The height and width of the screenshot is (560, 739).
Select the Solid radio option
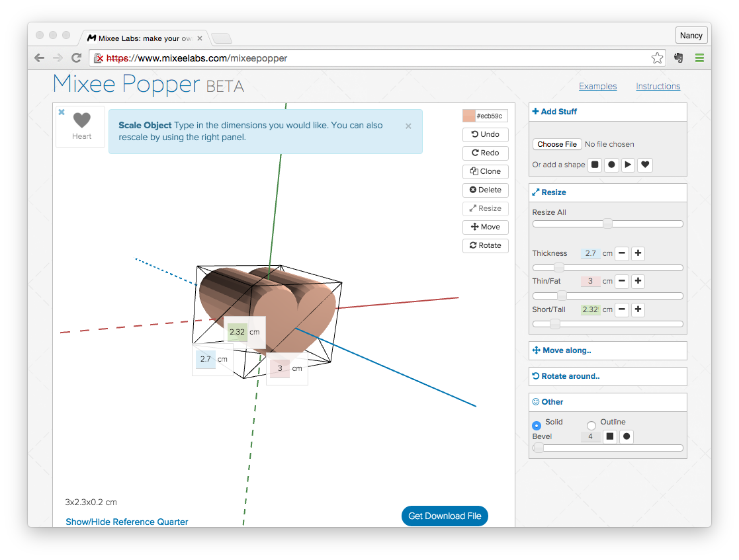(x=537, y=425)
